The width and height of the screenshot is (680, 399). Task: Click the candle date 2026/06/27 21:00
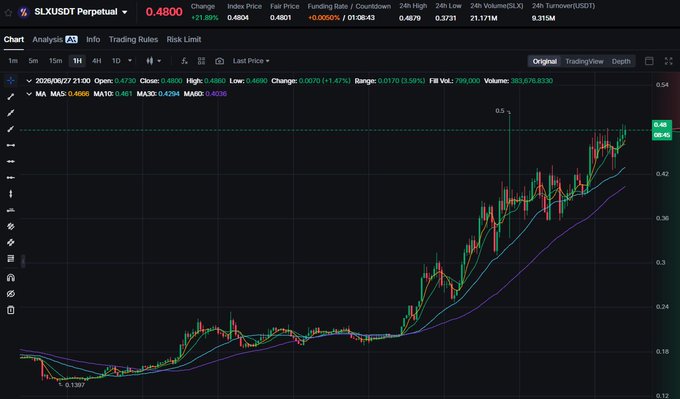point(63,81)
